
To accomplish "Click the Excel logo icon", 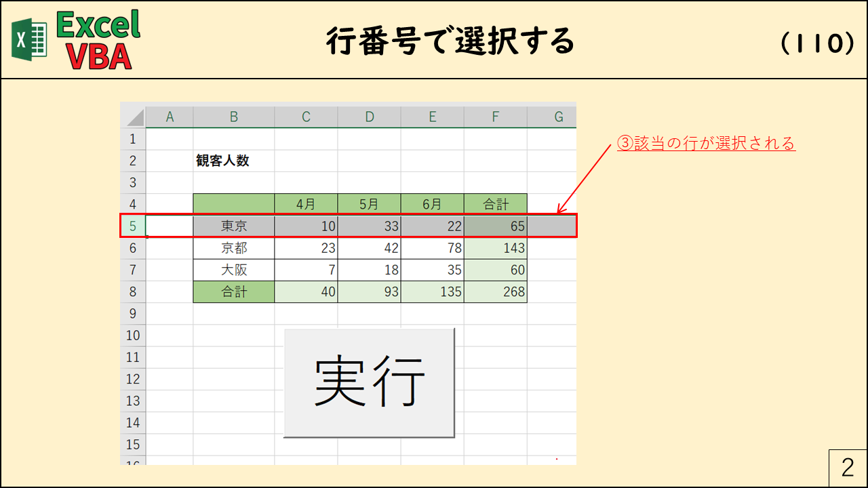I will [28, 40].
